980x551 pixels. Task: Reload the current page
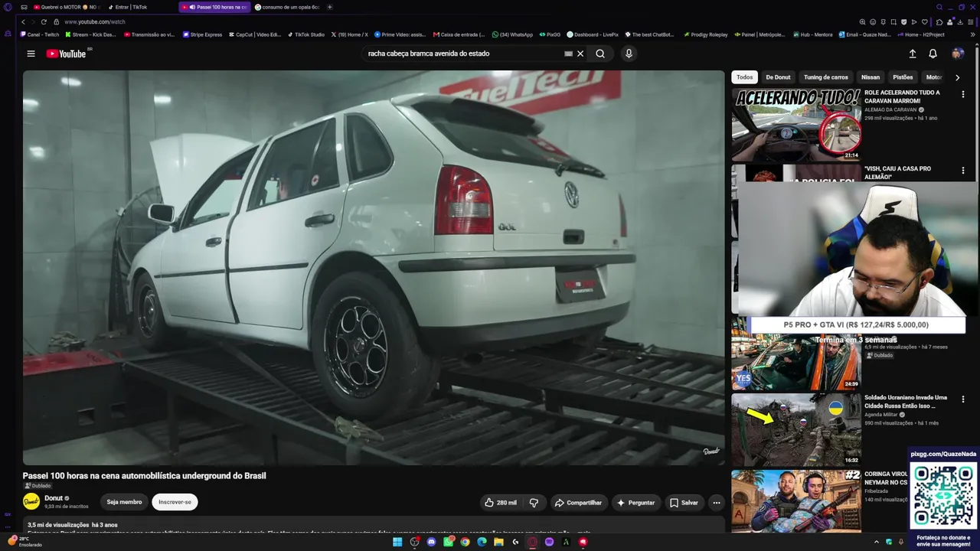tap(44, 22)
